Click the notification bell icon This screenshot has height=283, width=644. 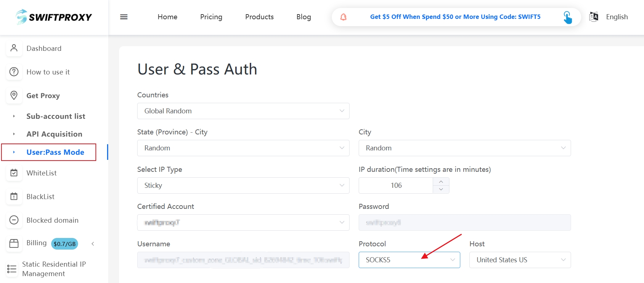343,17
